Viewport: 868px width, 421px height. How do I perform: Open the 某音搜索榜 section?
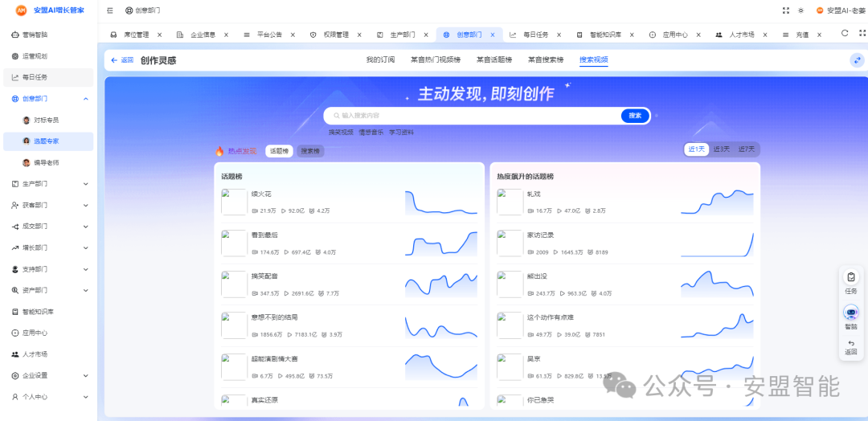click(x=545, y=59)
